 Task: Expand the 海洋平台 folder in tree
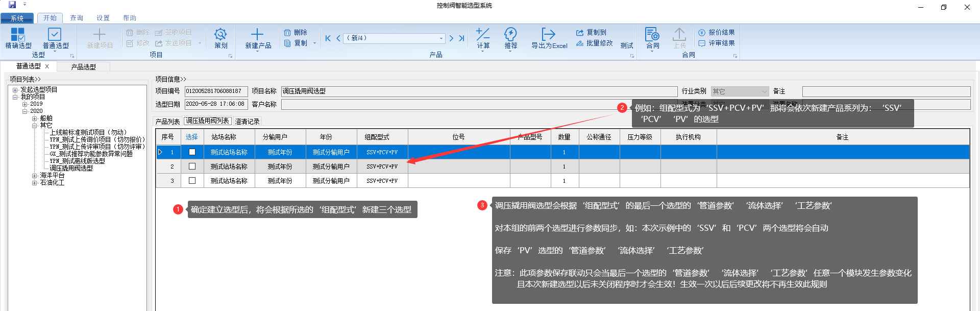tap(34, 176)
